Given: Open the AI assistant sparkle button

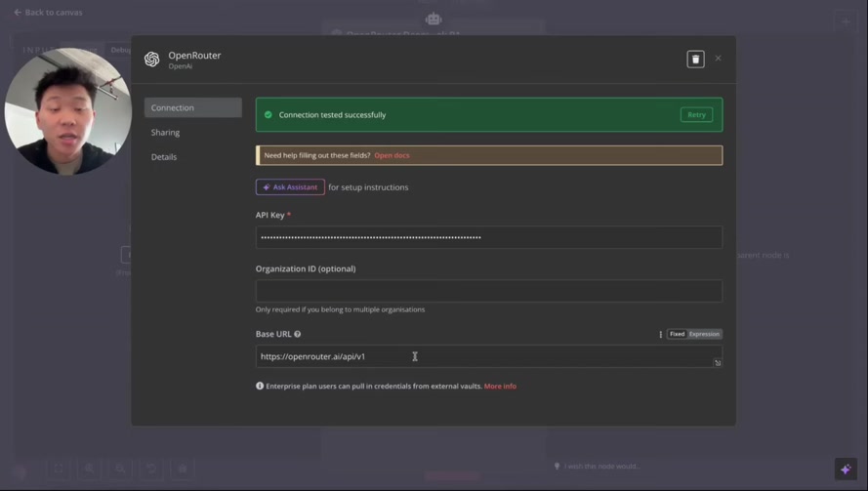Looking at the screenshot, I should [x=846, y=469].
